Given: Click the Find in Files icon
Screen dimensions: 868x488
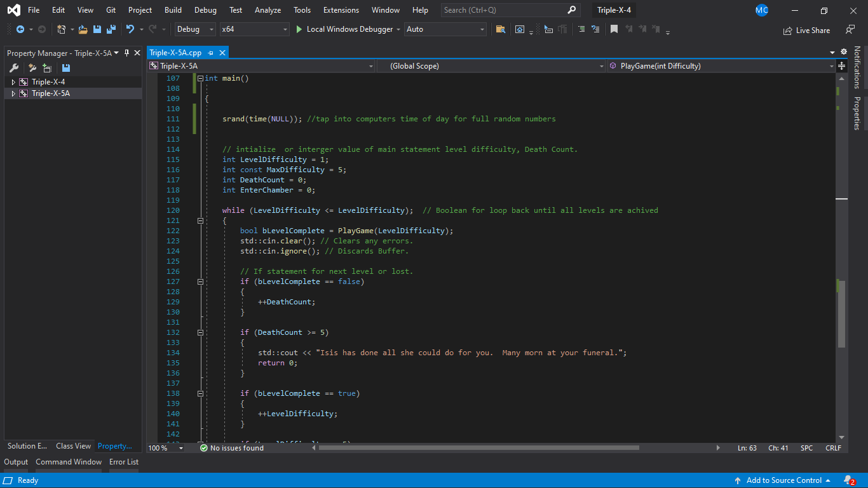Looking at the screenshot, I should click(501, 29).
